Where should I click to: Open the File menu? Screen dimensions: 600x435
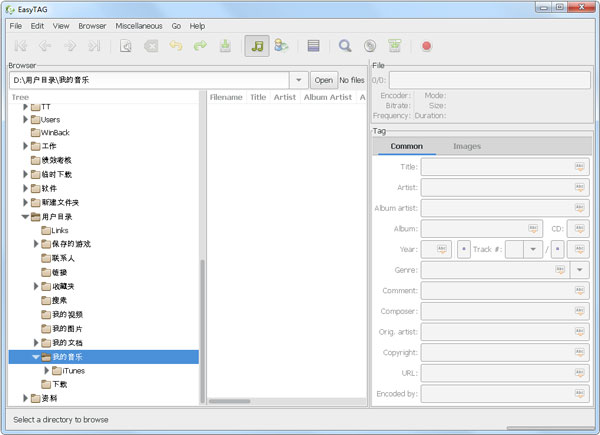tap(16, 26)
